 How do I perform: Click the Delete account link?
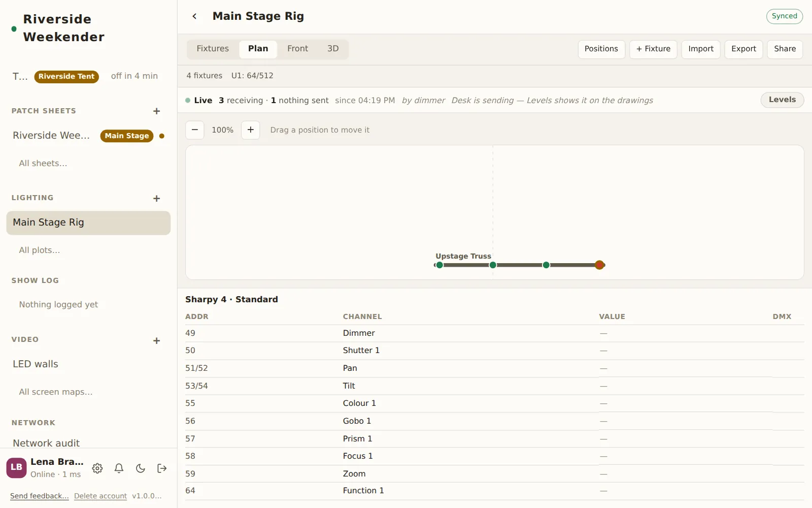[100, 496]
